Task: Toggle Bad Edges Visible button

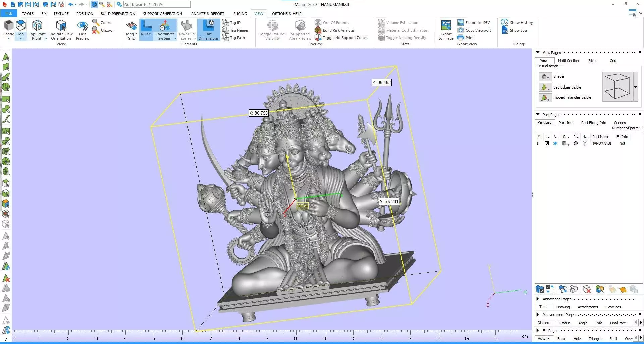Action: (x=545, y=87)
